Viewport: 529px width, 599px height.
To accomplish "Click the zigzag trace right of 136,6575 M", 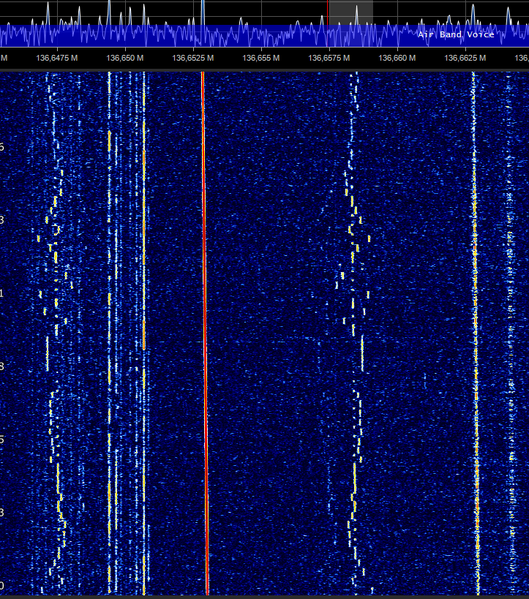I will [355, 332].
